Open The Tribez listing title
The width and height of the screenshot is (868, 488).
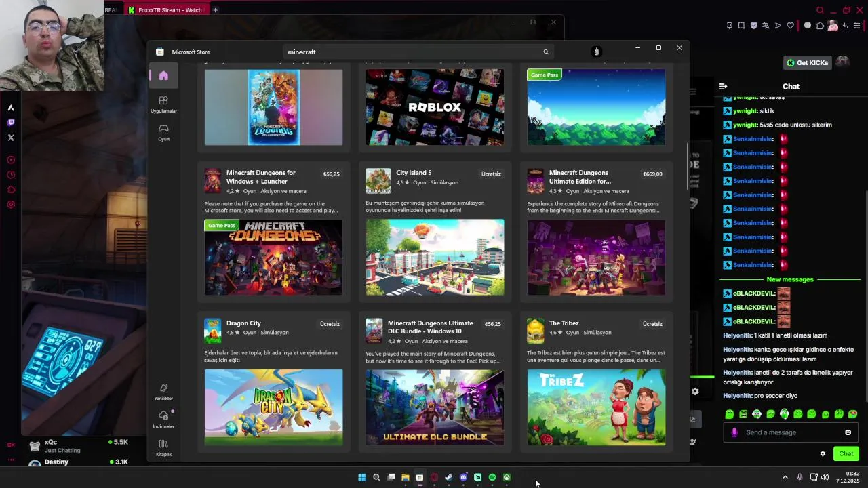[564, 323]
